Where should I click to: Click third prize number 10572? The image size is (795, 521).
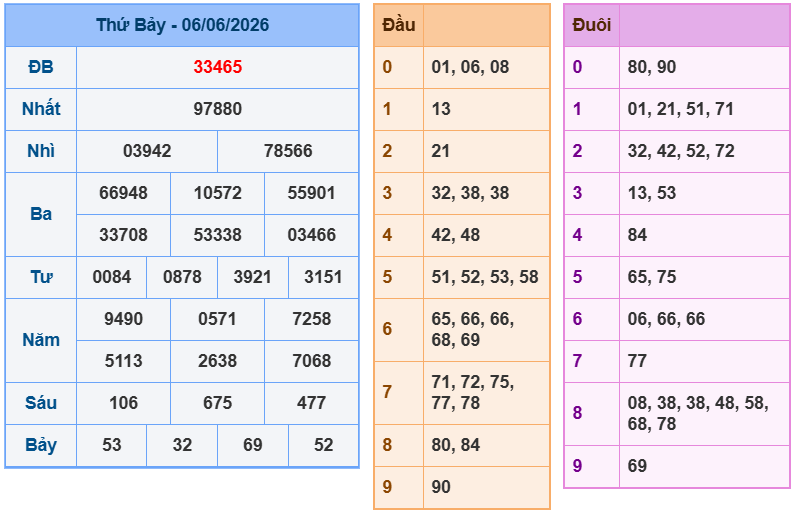(218, 193)
